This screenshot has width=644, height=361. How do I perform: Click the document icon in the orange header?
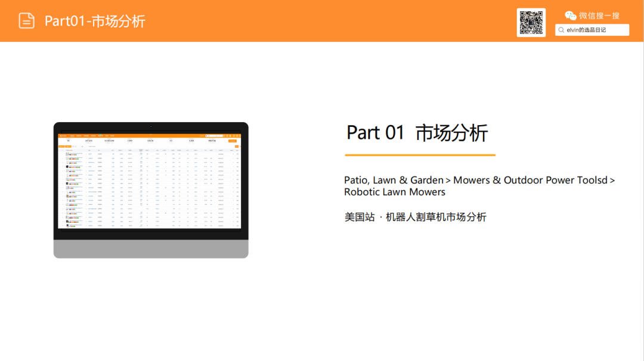tap(26, 20)
